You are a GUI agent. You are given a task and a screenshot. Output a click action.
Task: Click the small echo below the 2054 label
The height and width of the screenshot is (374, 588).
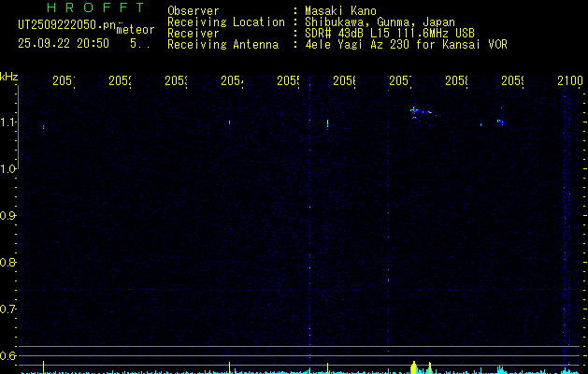pyautogui.click(x=230, y=122)
